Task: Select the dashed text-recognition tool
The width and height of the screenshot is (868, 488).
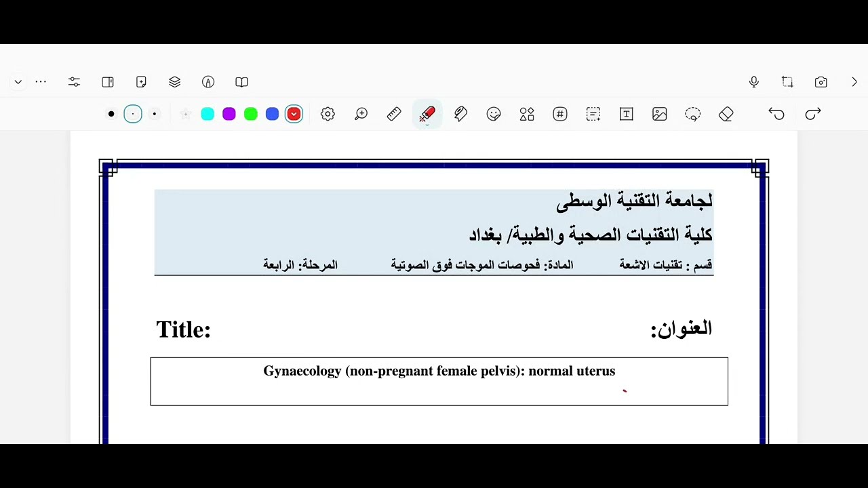Action: (593, 114)
